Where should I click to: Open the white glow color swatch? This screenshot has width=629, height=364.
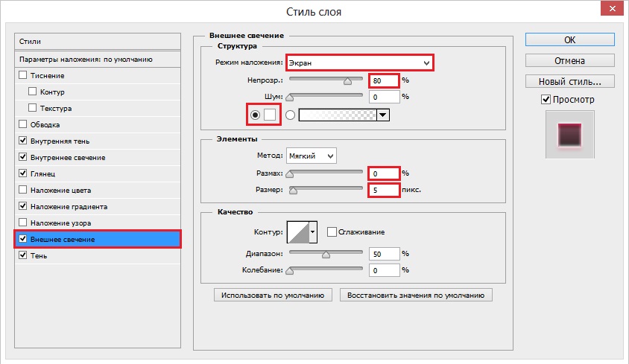pyautogui.click(x=270, y=115)
